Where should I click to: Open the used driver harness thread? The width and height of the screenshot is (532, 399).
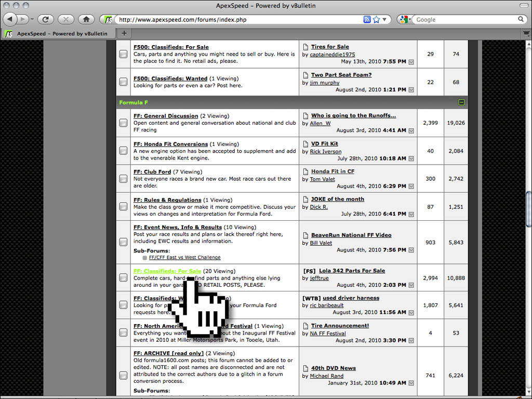click(x=351, y=298)
